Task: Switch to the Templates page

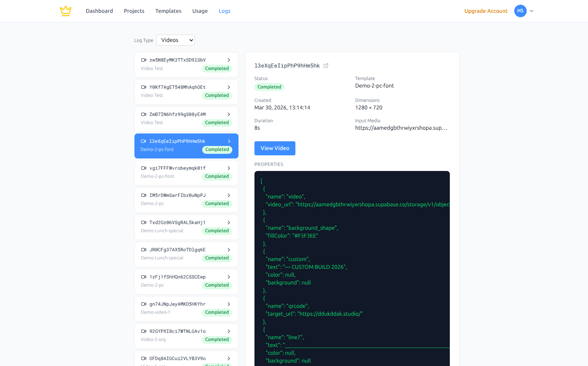Action: pos(168,11)
